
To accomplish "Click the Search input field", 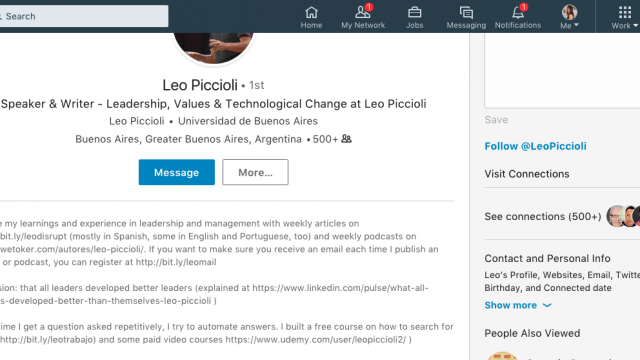I will tap(84, 16).
